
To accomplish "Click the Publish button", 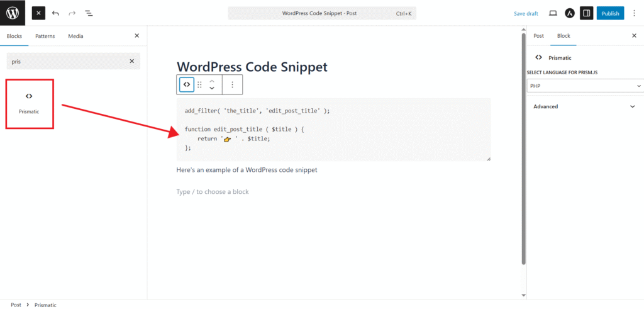I will (x=610, y=13).
